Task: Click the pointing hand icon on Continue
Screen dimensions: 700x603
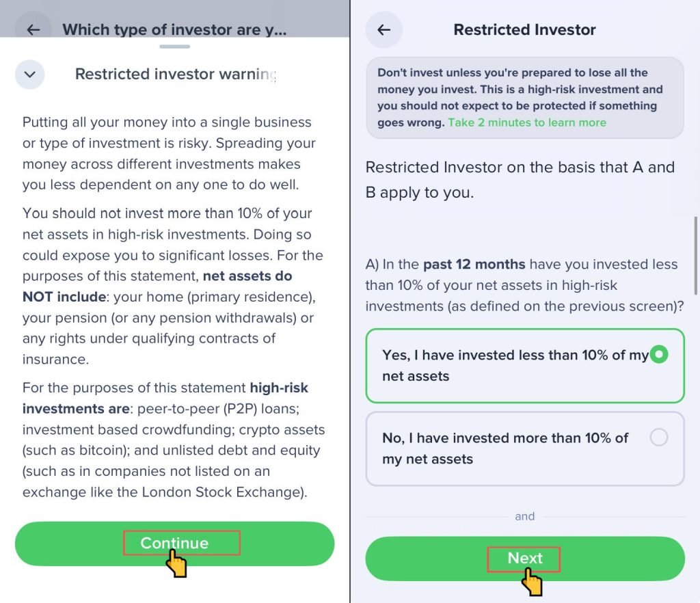Action: [176, 564]
